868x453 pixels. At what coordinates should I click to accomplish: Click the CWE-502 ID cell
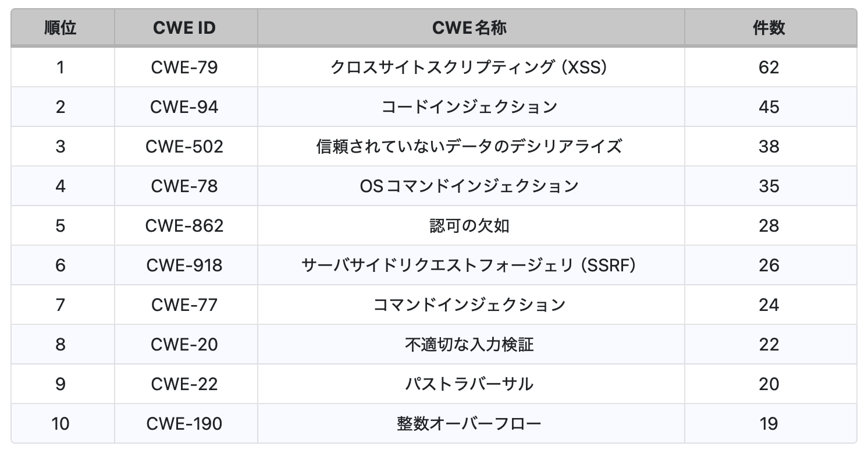click(x=184, y=147)
